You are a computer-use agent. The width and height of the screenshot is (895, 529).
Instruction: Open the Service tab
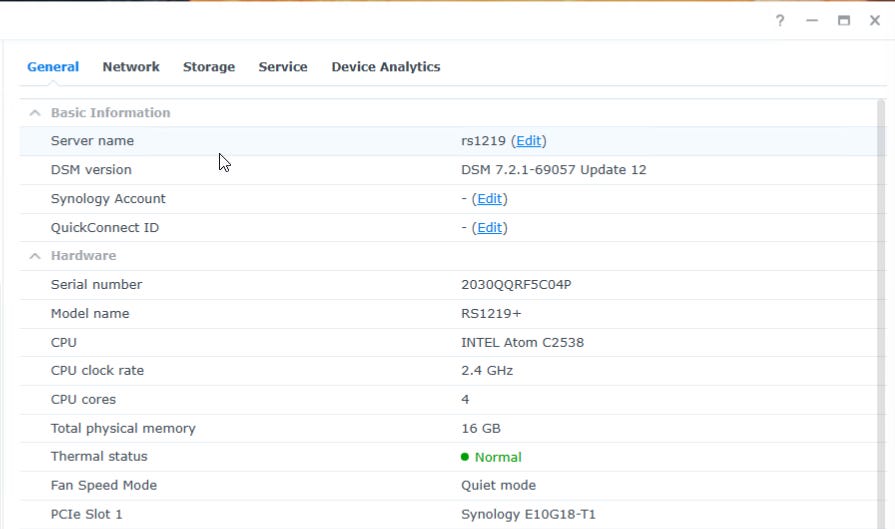[283, 67]
